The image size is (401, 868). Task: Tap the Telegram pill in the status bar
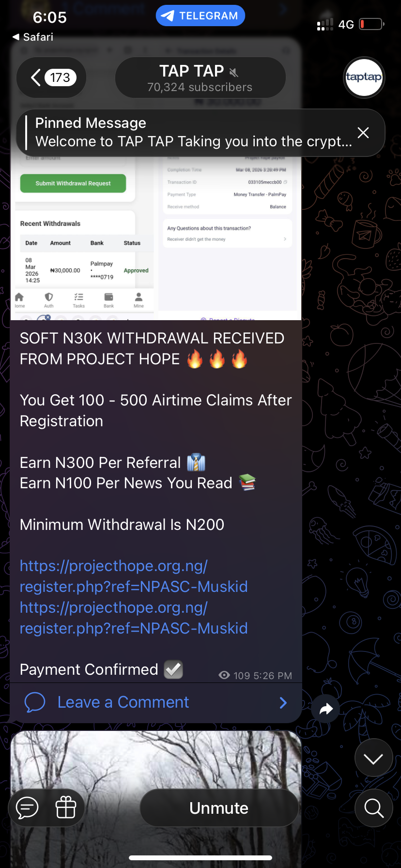(200, 16)
